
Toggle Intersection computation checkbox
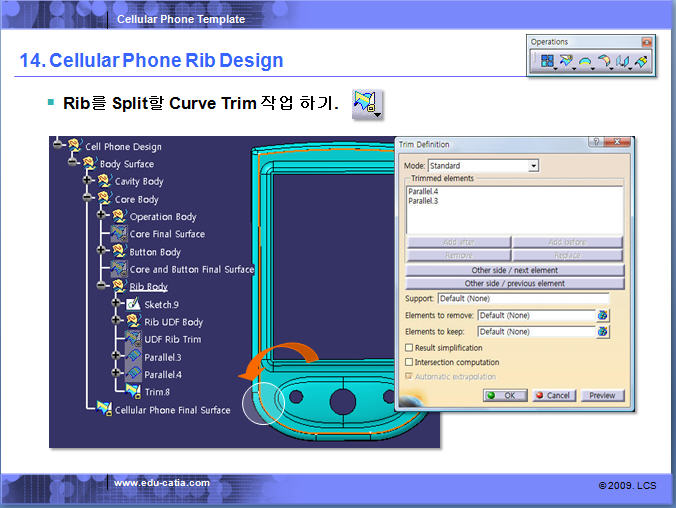click(408, 362)
